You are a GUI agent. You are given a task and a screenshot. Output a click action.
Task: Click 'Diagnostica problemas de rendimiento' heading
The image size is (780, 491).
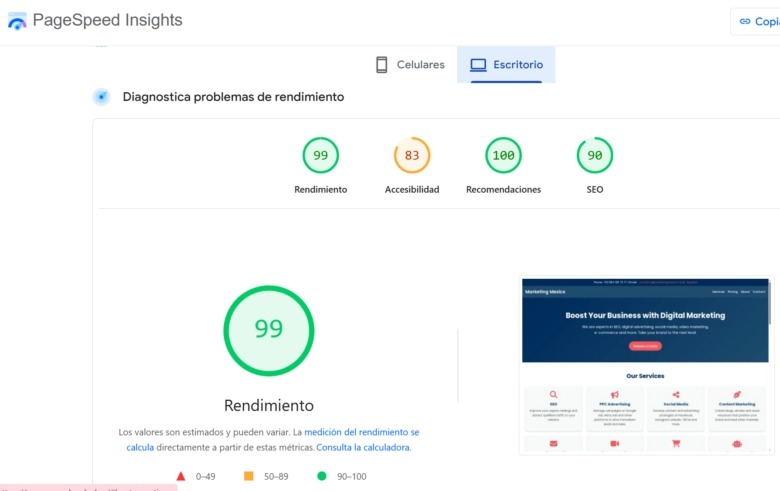[x=233, y=97]
